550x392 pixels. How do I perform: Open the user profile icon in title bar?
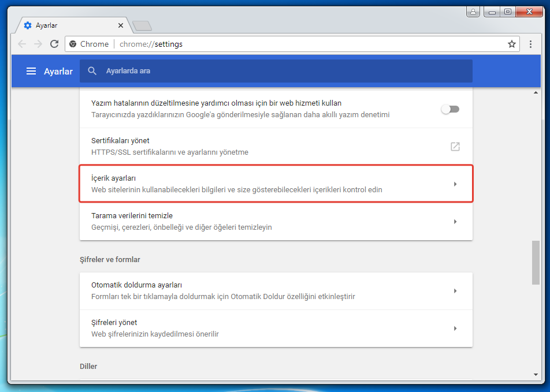473,12
